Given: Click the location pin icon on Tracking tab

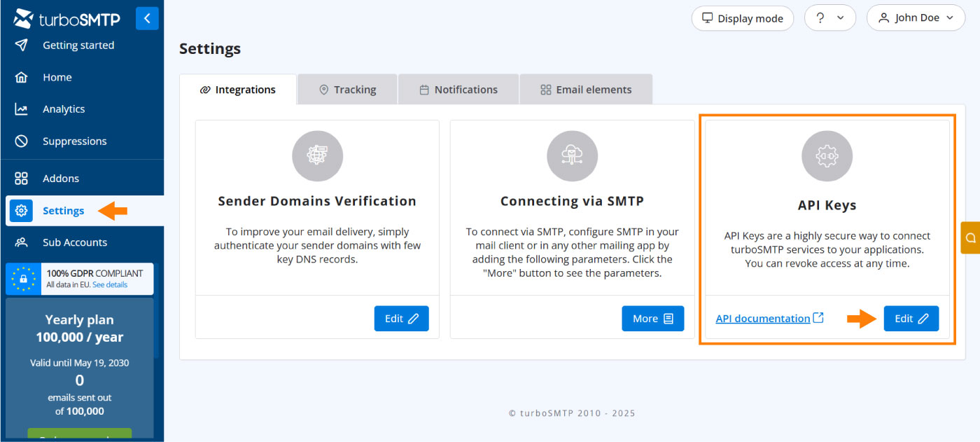Looking at the screenshot, I should point(323,90).
